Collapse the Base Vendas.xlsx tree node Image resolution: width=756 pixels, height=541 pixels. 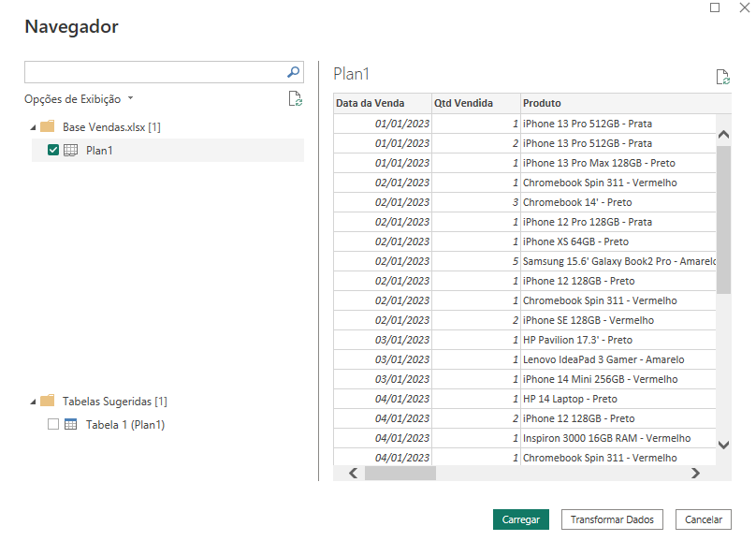coord(33,128)
